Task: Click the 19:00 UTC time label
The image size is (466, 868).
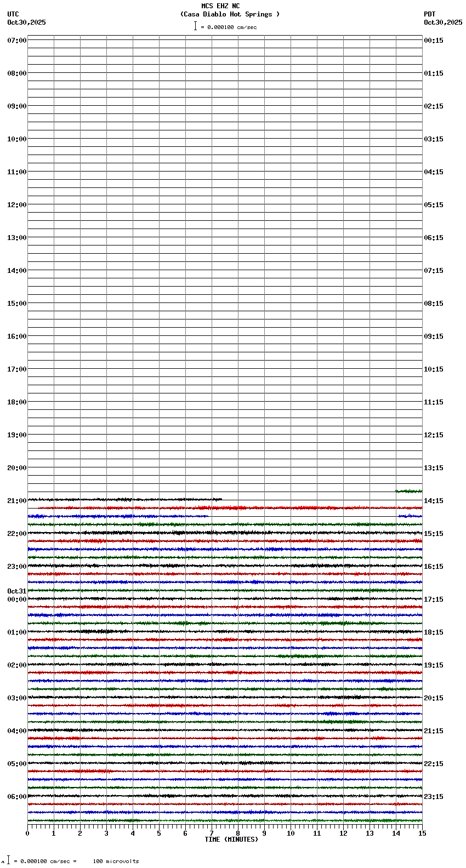Action: 17,435
